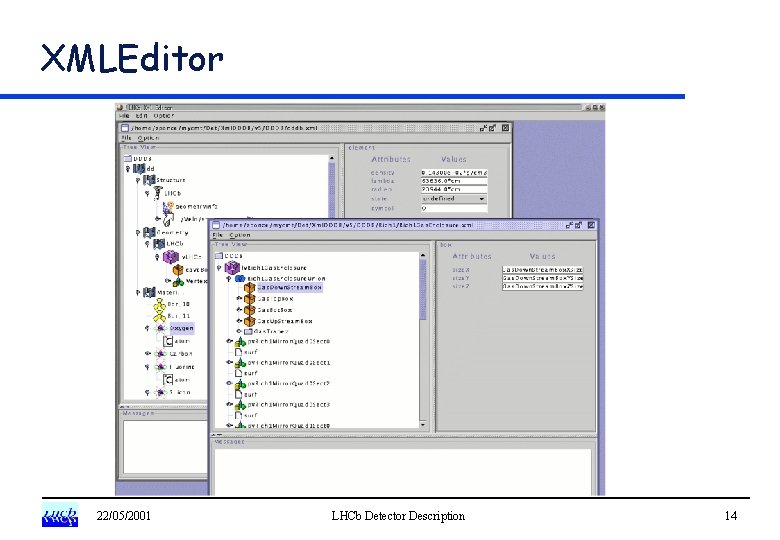Expand the Carbon node handle
780x540 pixels.
148,354
